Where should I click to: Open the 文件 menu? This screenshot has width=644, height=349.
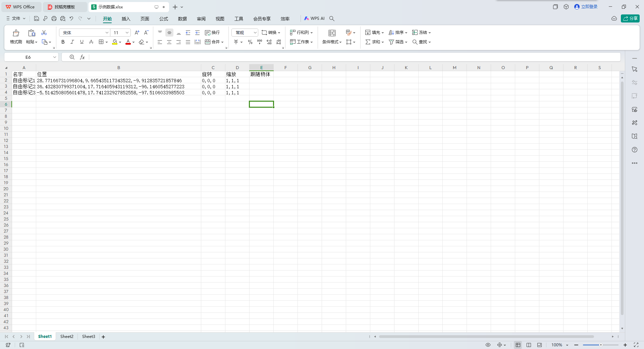pos(16,18)
